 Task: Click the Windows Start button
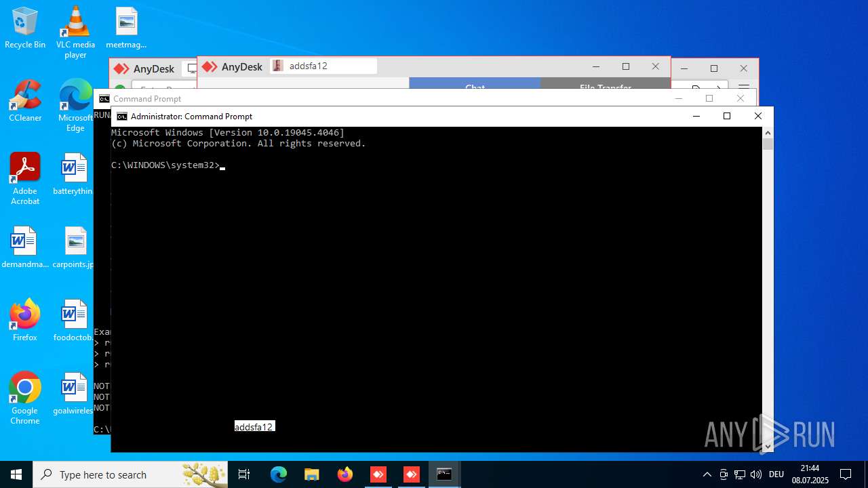point(16,474)
